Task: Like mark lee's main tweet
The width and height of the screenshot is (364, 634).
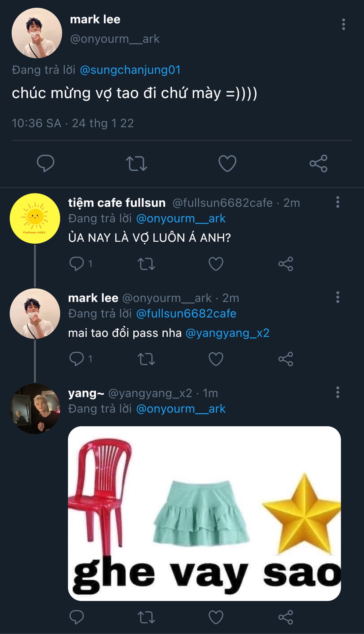Action: pos(227,163)
